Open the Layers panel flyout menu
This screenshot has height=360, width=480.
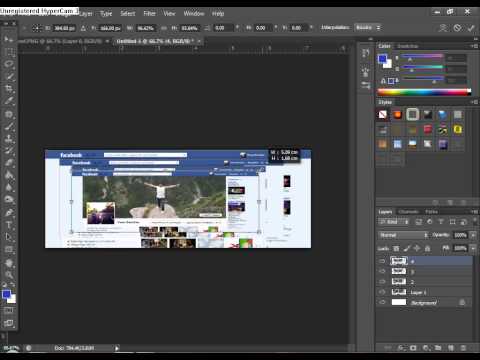coord(474,212)
